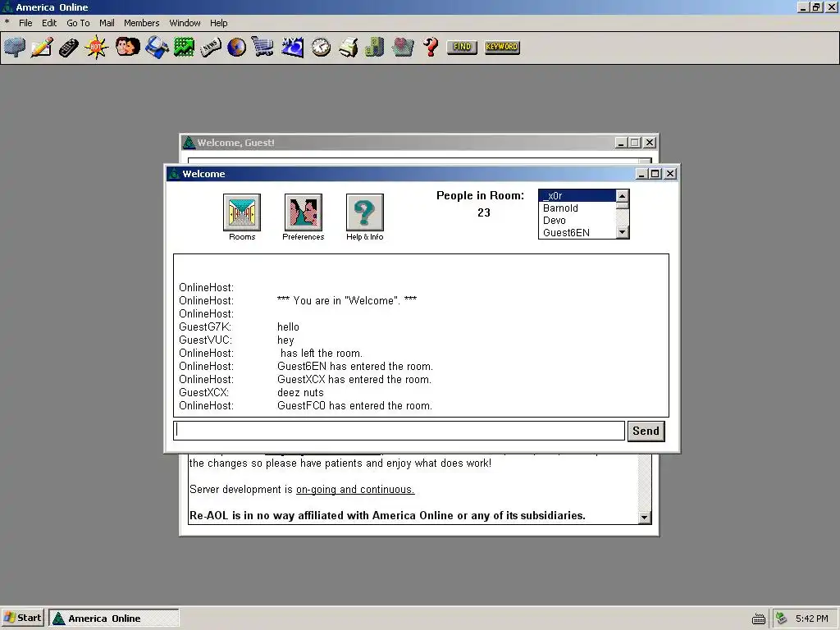Click the Send button

click(x=646, y=431)
